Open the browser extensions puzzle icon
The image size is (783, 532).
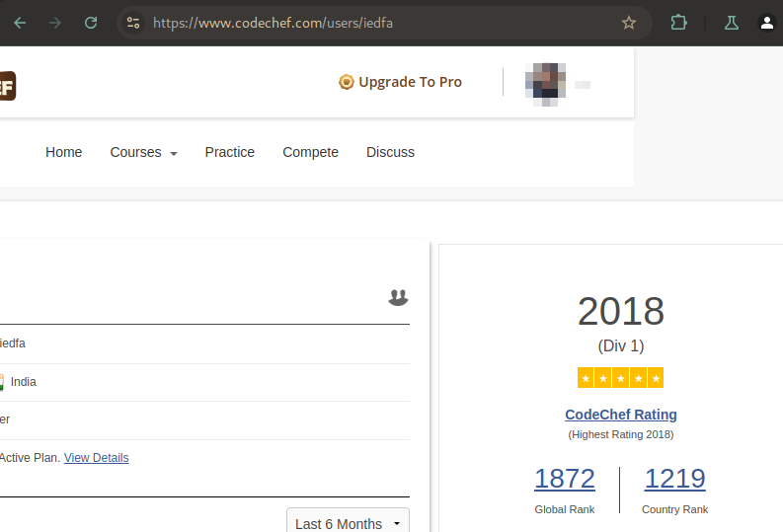(x=678, y=23)
